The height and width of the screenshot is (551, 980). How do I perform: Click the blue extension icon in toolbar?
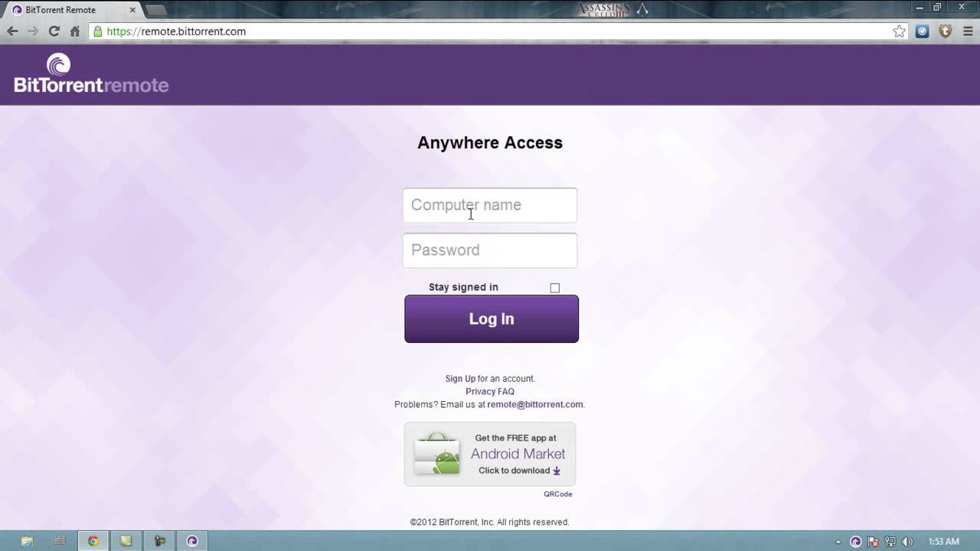pyautogui.click(x=923, y=31)
